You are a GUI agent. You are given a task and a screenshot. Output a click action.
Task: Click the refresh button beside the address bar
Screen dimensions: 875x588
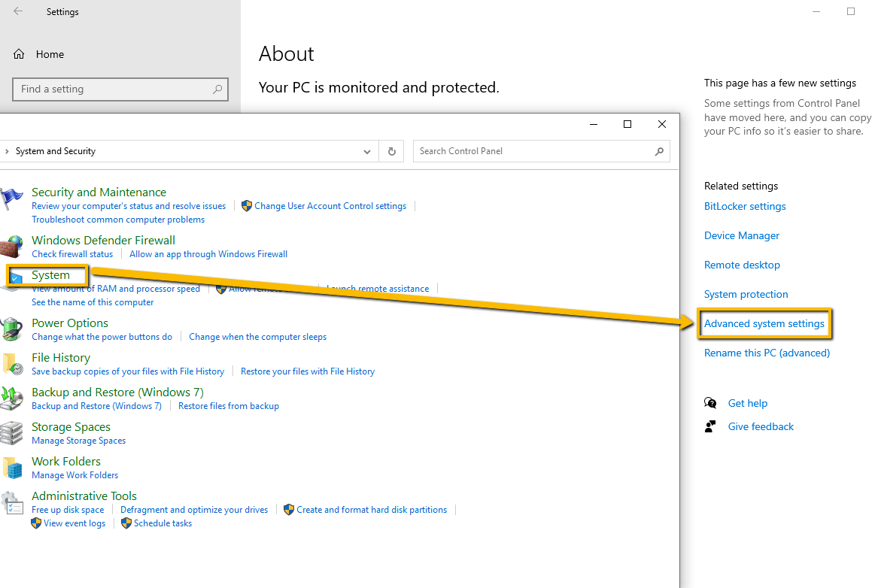[x=391, y=150]
